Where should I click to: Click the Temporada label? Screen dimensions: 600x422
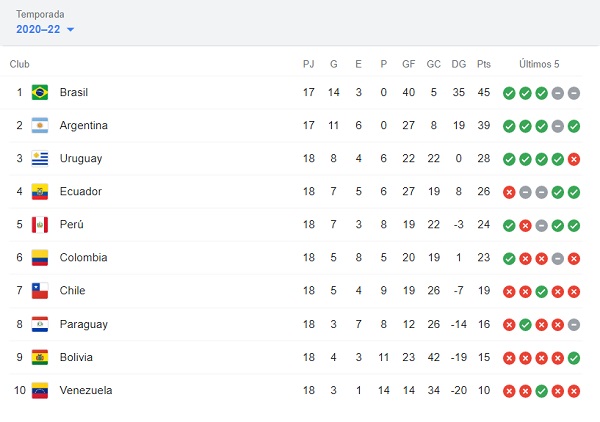[40, 15]
